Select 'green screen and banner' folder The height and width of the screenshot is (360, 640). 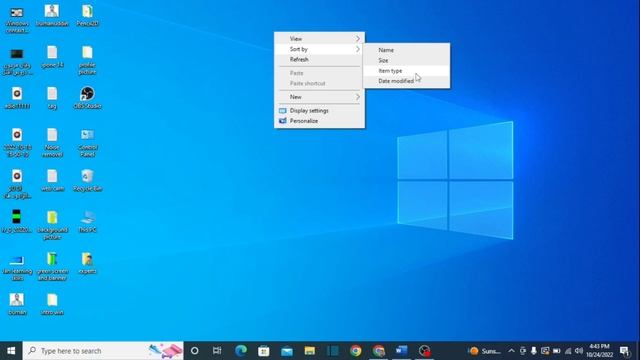click(x=52, y=266)
